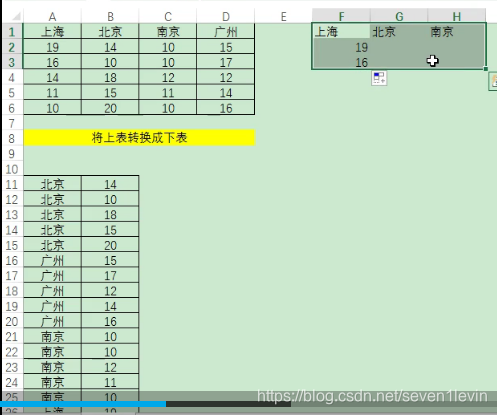Click cell A2 containing 19
This screenshot has height=415, width=497.
[x=52, y=47]
